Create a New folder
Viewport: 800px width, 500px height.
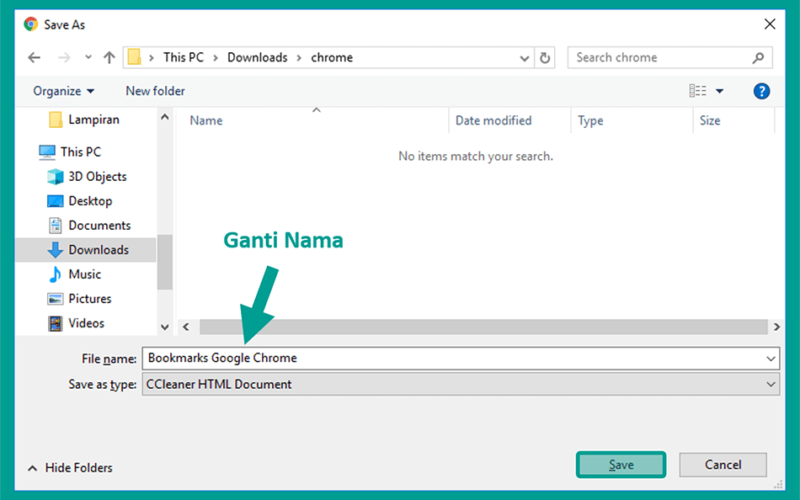155,91
